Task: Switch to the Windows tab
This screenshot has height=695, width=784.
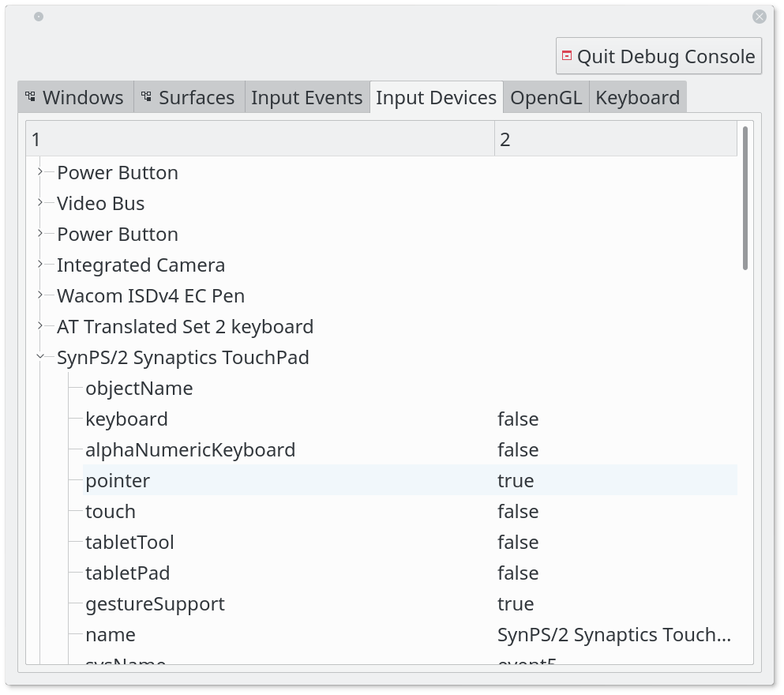Action: tap(75, 97)
